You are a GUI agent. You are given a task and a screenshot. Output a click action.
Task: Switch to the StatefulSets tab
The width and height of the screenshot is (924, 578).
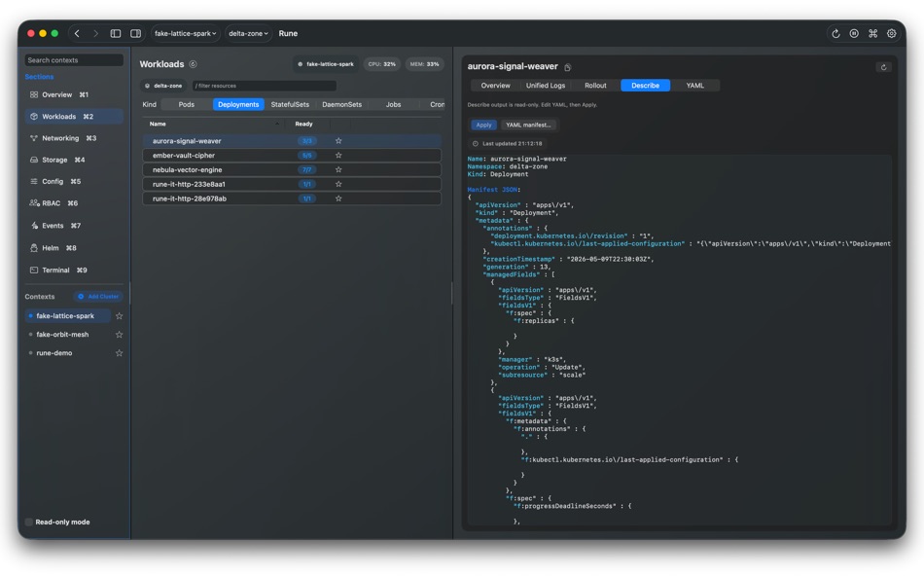[289, 104]
